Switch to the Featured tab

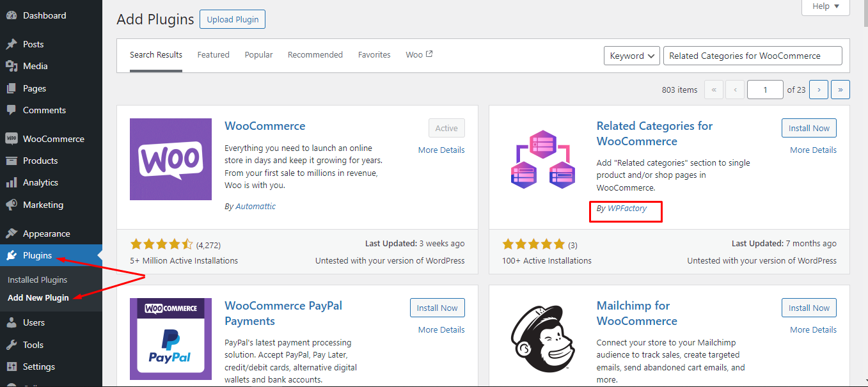tap(214, 55)
